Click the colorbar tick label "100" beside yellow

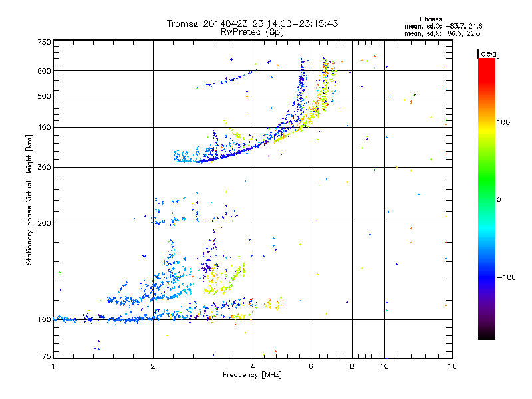[503, 122]
